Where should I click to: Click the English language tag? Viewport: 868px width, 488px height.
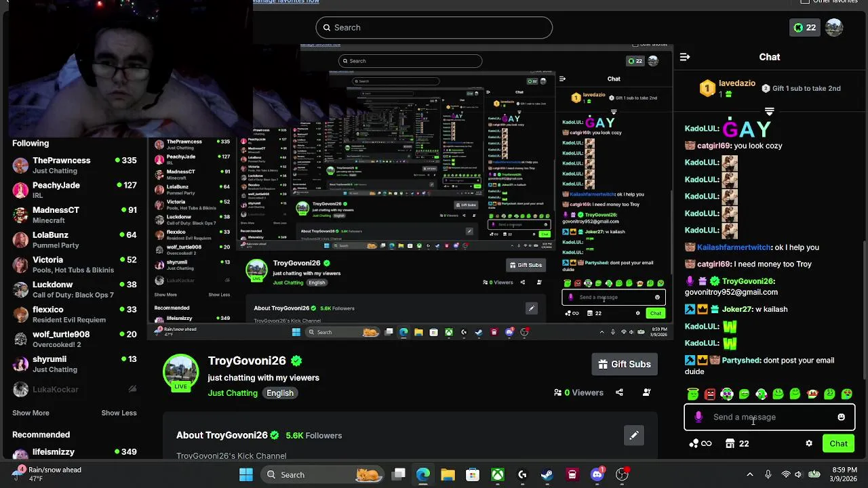click(x=280, y=393)
